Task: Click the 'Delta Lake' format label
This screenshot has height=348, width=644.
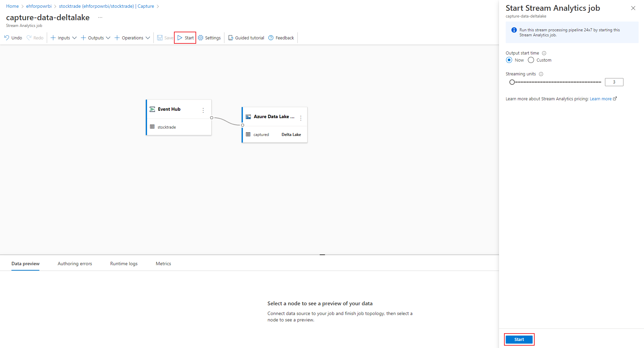Action: (291, 135)
